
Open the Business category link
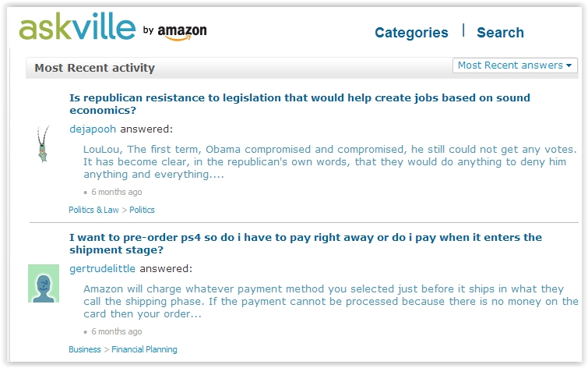click(85, 349)
